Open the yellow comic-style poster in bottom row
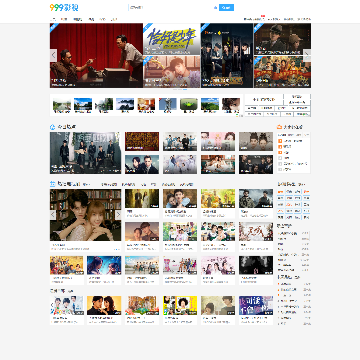 click(180, 305)
